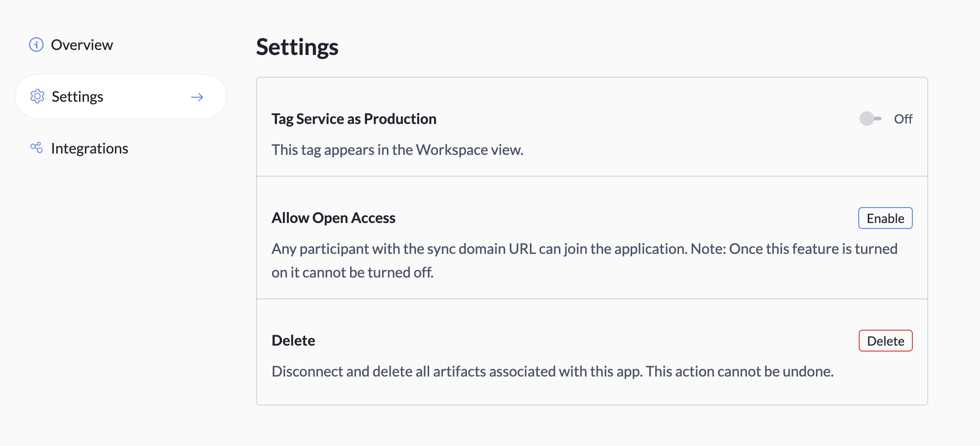This screenshot has width=980, height=446.
Task: Select the share-nodes icon in the sidebar
Action: (x=36, y=148)
